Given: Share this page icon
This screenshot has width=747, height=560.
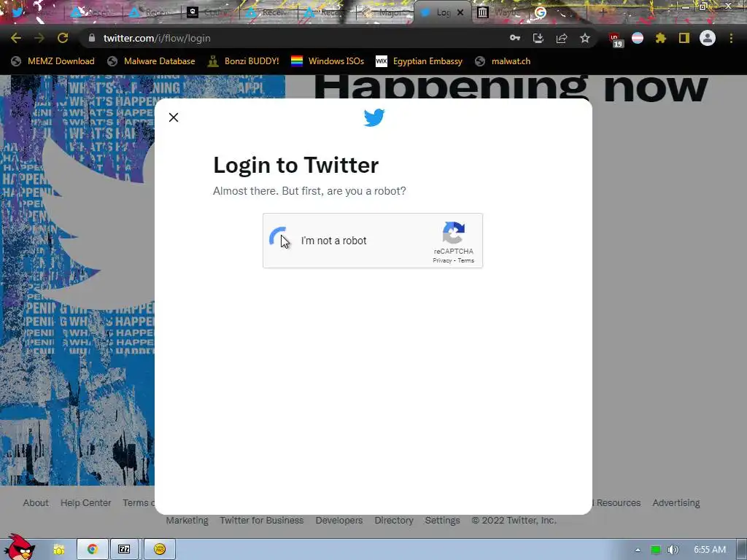Looking at the screenshot, I should (562, 38).
